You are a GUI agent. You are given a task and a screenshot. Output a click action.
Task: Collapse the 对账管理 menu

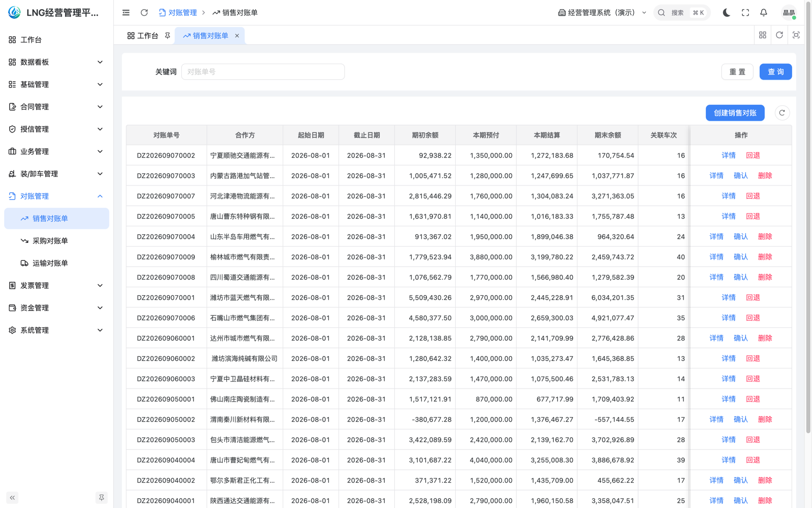[x=56, y=196]
